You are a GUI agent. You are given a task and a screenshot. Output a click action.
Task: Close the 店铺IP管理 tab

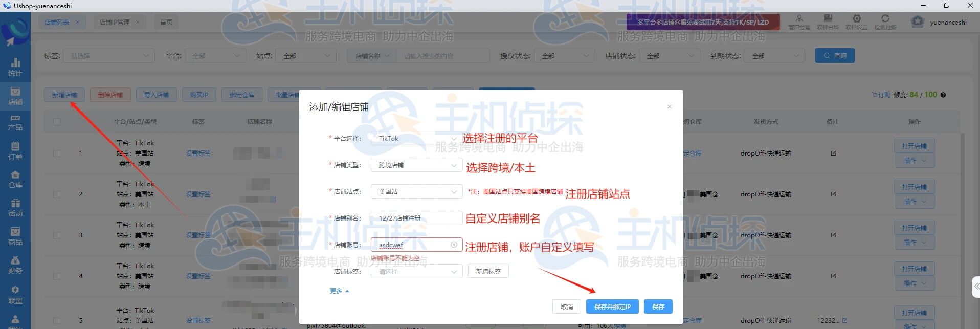pos(138,22)
